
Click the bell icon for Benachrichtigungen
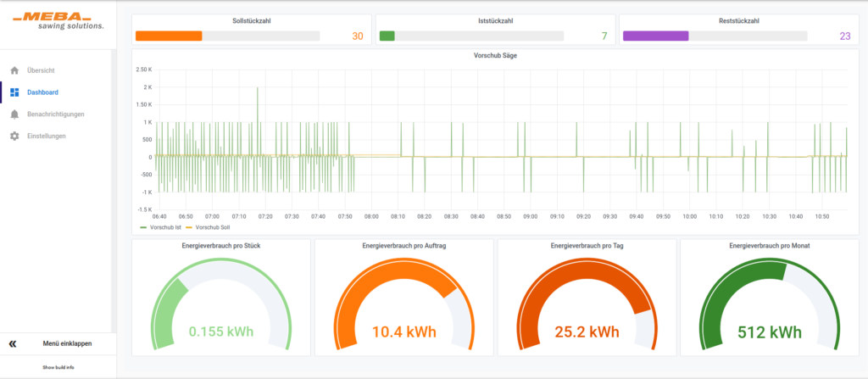(14, 114)
